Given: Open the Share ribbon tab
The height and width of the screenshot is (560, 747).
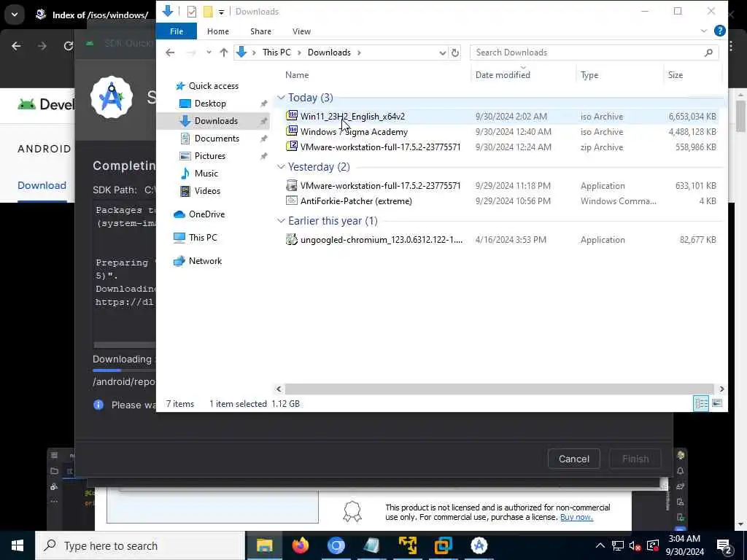Looking at the screenshot, I should coord(260,31).
